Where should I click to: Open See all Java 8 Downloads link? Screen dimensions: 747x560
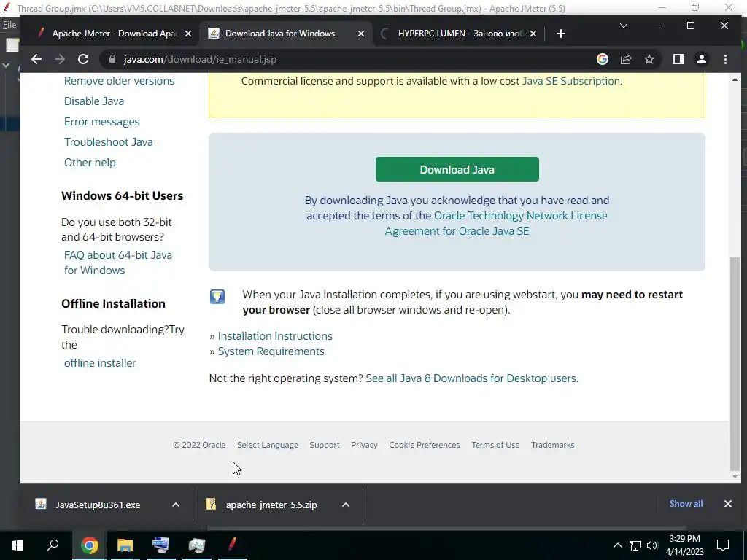(x=472, y=378)
